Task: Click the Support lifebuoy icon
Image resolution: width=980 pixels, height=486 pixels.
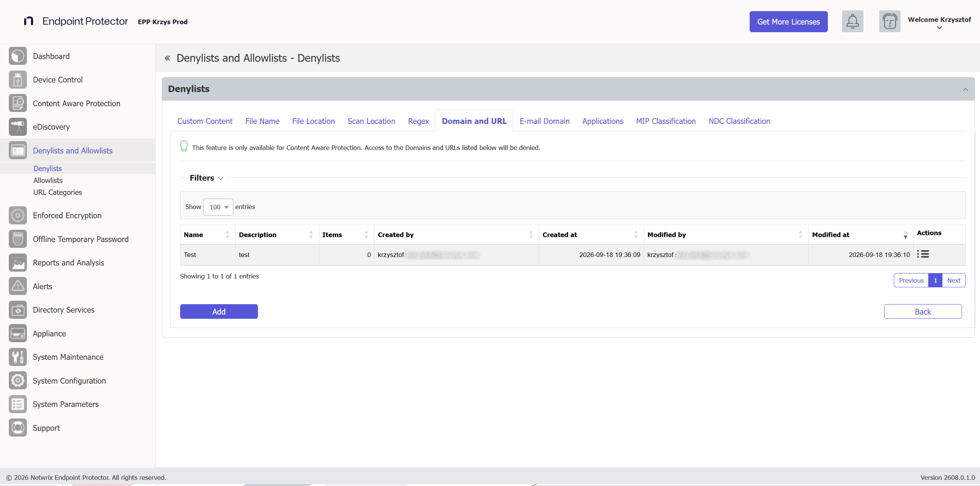Action: (x=18, y=428)
